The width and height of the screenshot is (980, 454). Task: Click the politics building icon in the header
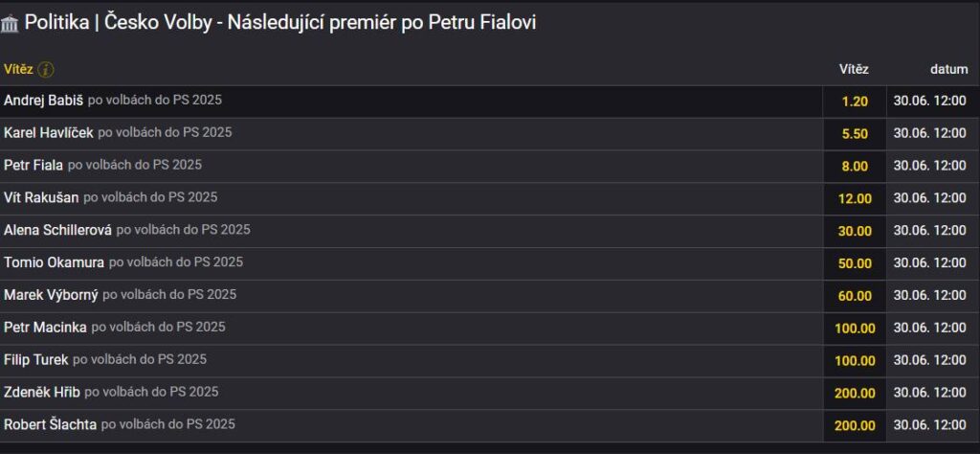(x=11, y=23)
